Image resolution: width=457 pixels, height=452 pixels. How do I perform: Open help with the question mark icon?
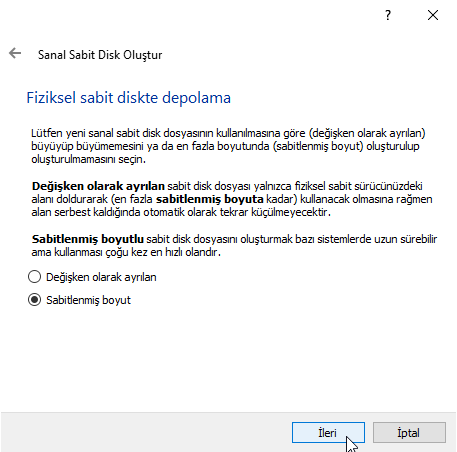(388, 15)
